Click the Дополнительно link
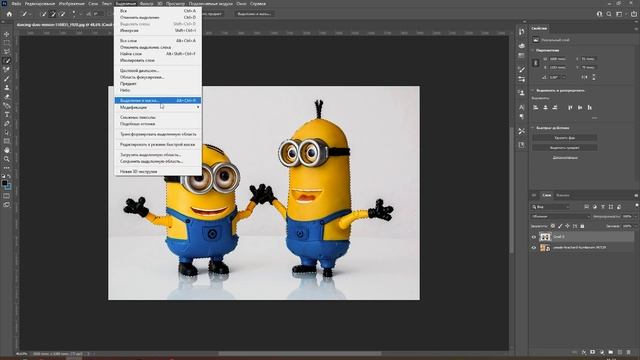The image size is (640, 360). tap(565, 157)
